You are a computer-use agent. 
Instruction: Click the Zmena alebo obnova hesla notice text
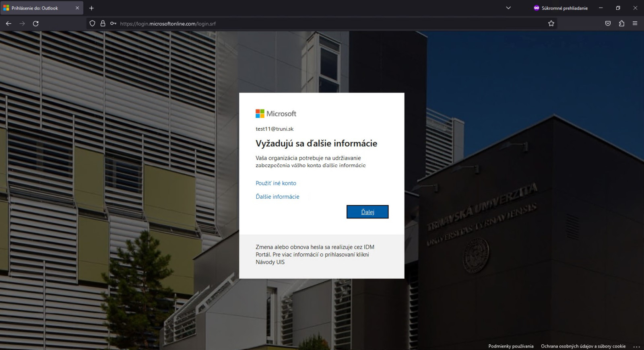[x=315, y=254]
